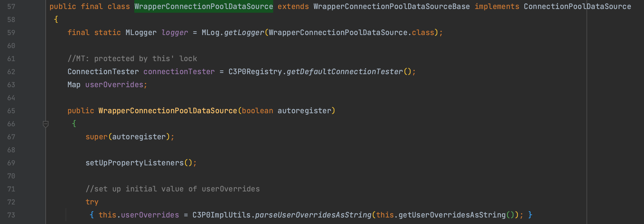
Task: Click the blue closing brace ending line 73
Action: pos(530,215)
